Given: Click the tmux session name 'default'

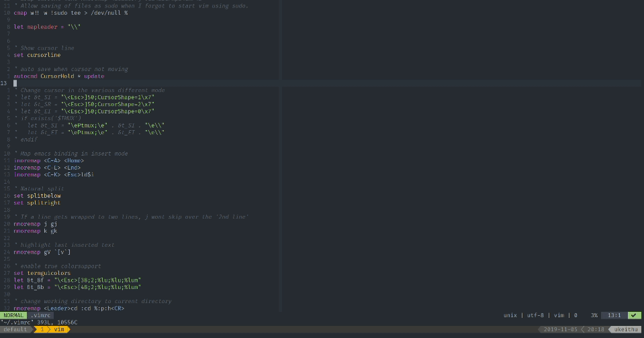Looking at the screenshot, I should [15, 329].
